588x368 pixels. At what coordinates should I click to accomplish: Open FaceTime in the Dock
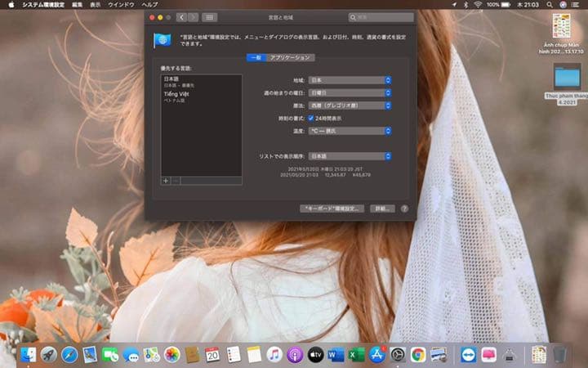pos(110,354)
